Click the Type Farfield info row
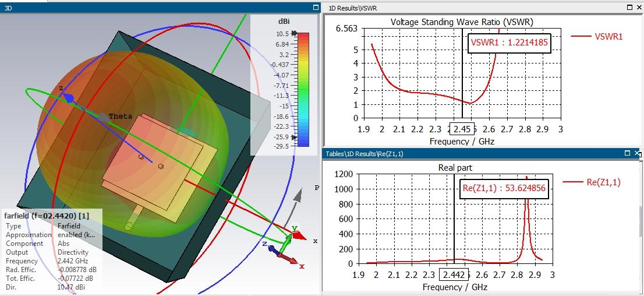Viewport: 644px width, 296px height. pos(43,226)
